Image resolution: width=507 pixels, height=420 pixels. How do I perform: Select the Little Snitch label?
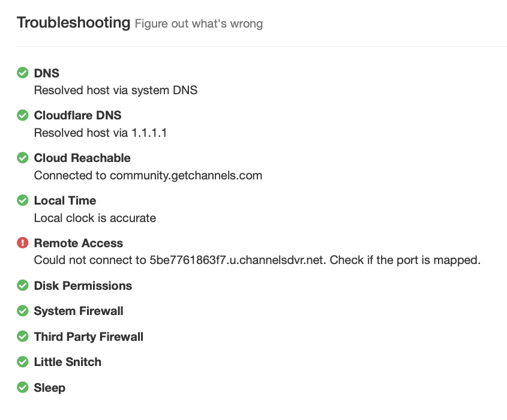pyautogui.click(x=67, y=362)
